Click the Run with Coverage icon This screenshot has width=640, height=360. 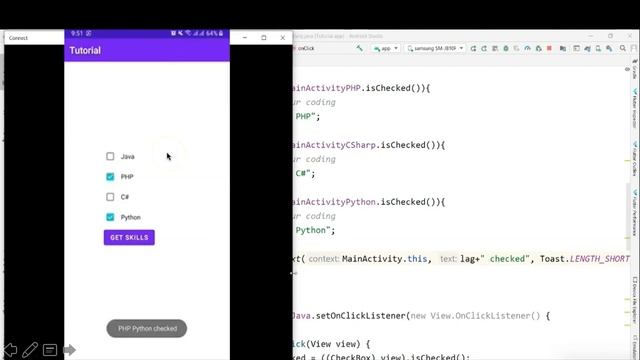coord(516,49)
